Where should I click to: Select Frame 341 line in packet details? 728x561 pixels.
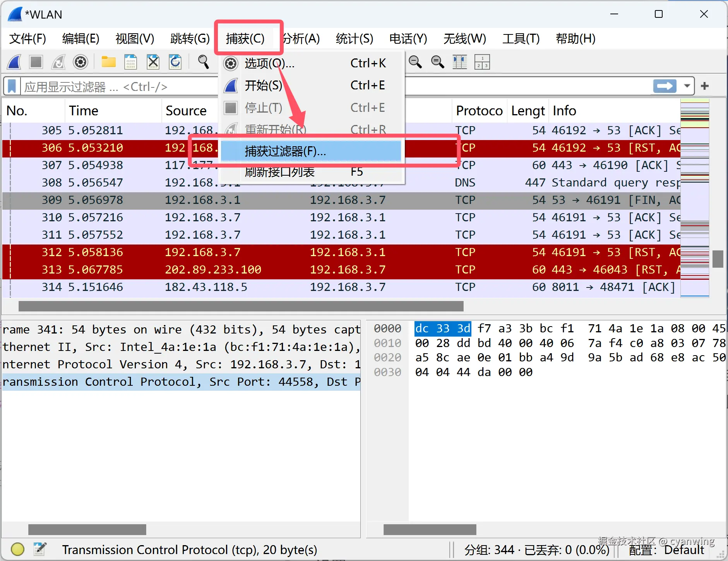pyautogui.click(x=181, y=330)
